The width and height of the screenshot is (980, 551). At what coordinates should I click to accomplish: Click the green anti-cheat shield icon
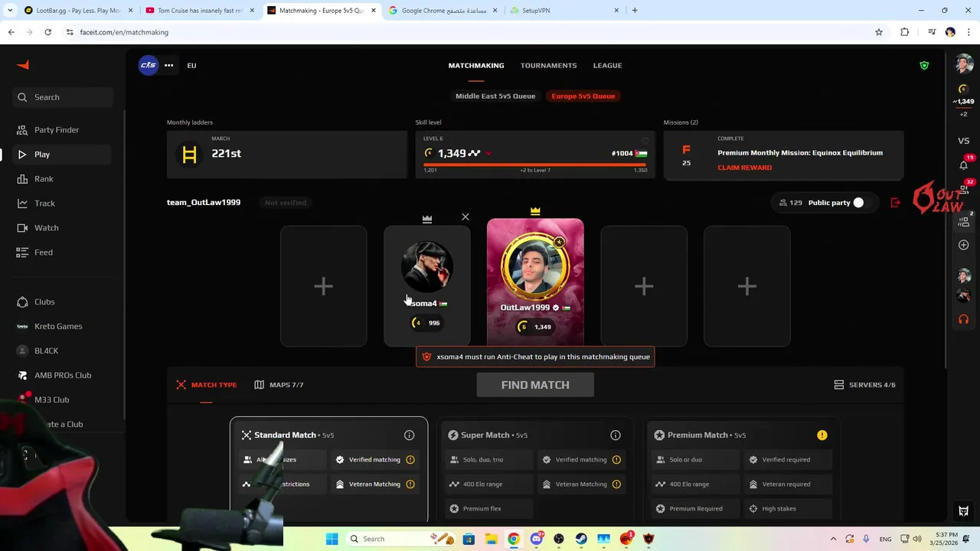point(924,65)
